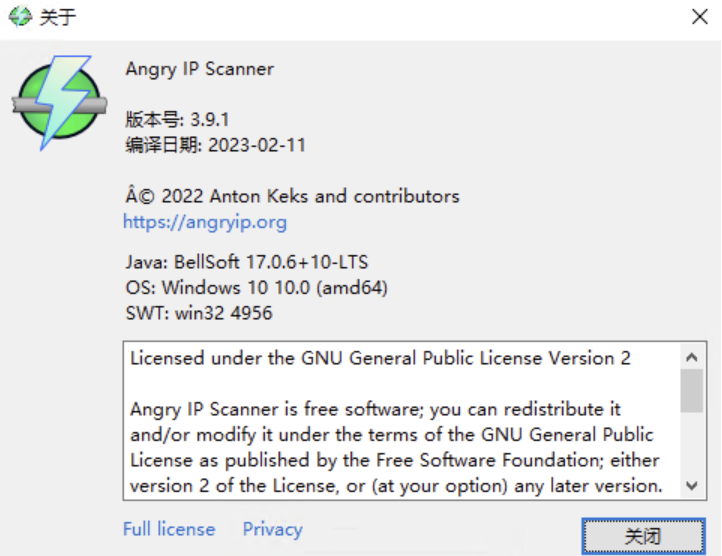
Task: Click the Java BellSoft version line
Action: coord(246,263)
